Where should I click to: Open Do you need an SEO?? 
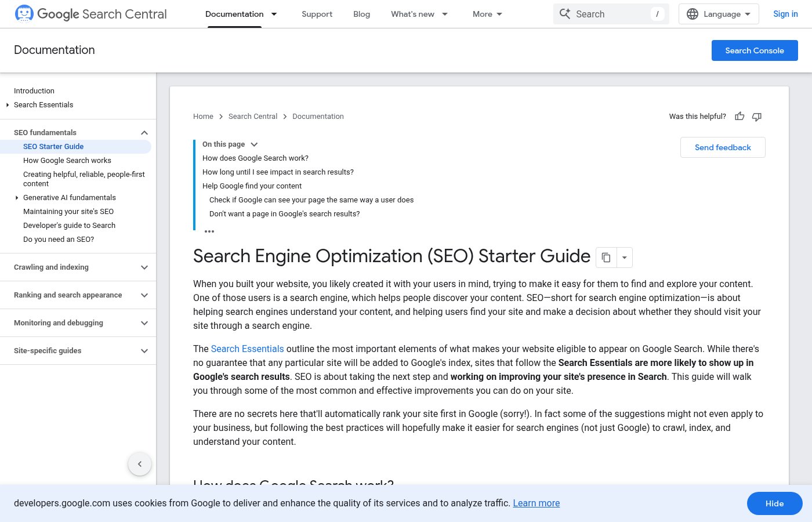coord(59,240)
